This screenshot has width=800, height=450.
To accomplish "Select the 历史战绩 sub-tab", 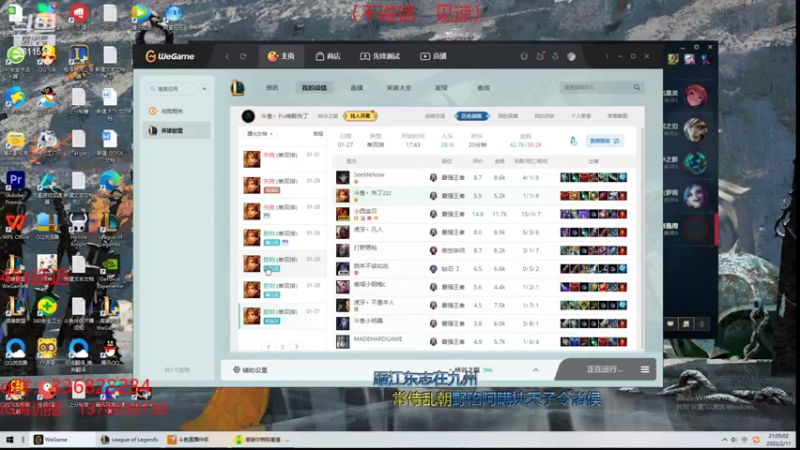I will [x=472, y=116].
